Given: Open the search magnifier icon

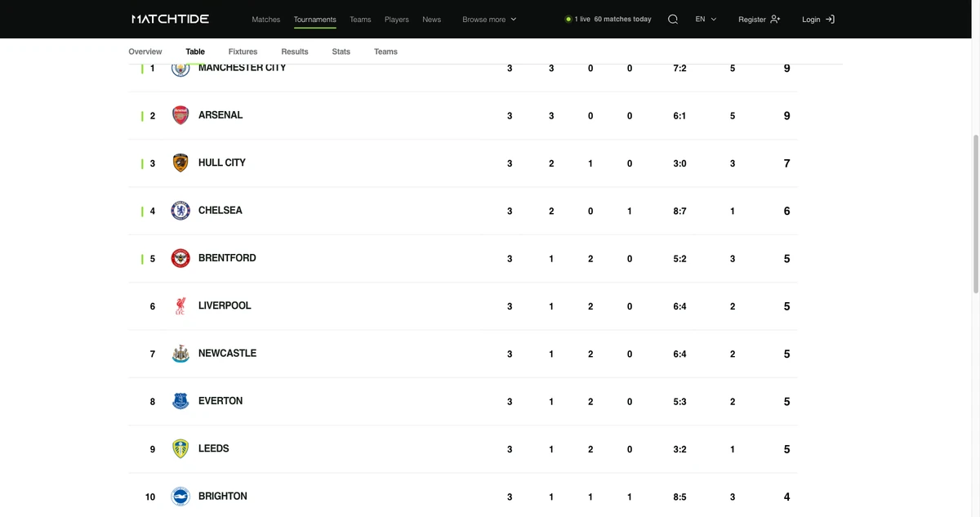Looking at the screenshot, I should pos(673,19).
